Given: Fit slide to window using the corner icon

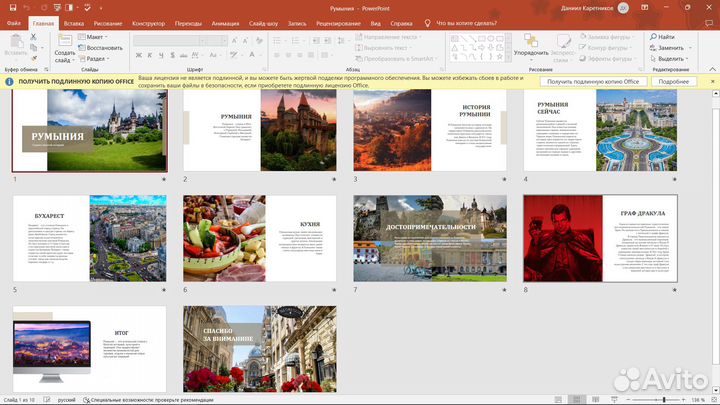Looking at the screenshot, I should [x=713, y=399].
